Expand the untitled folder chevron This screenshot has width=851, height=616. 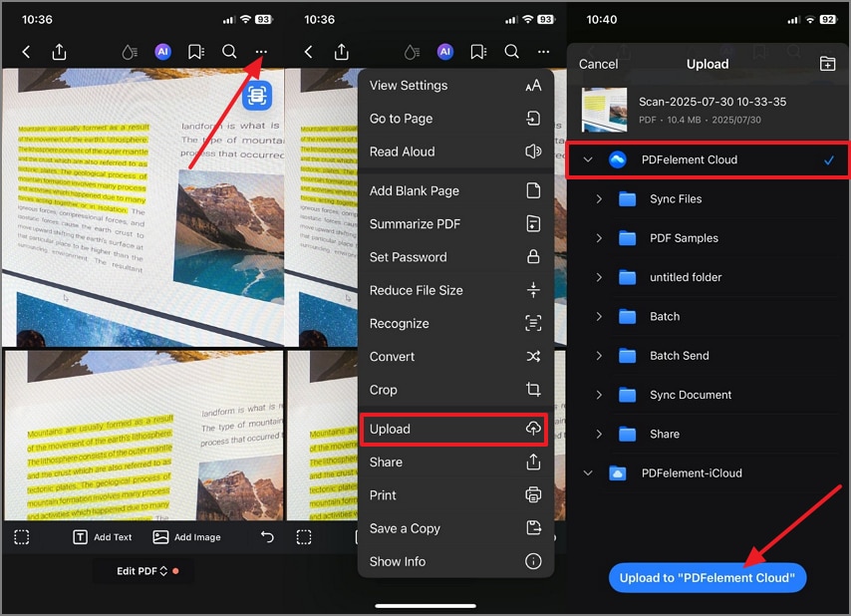pyautogui.click(x=599, y=277)
